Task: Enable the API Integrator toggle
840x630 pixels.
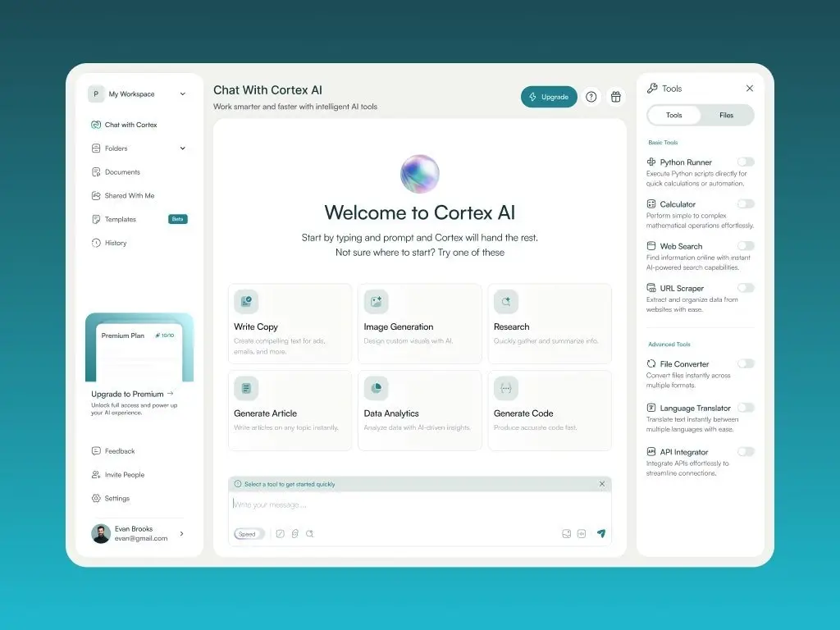Action: tap(746, 452)
